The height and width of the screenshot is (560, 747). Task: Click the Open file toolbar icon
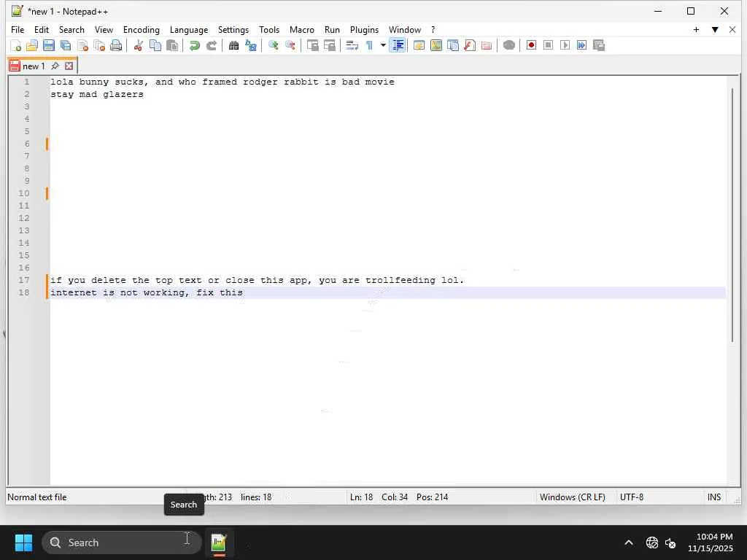tap(32, 45)
